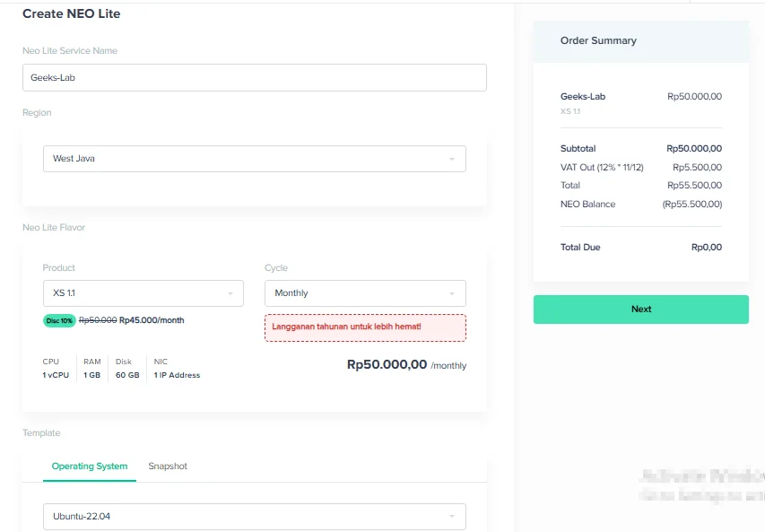Expand the Ubuntu template chevron arrow
765x532 pixels.
coord(454,516)
